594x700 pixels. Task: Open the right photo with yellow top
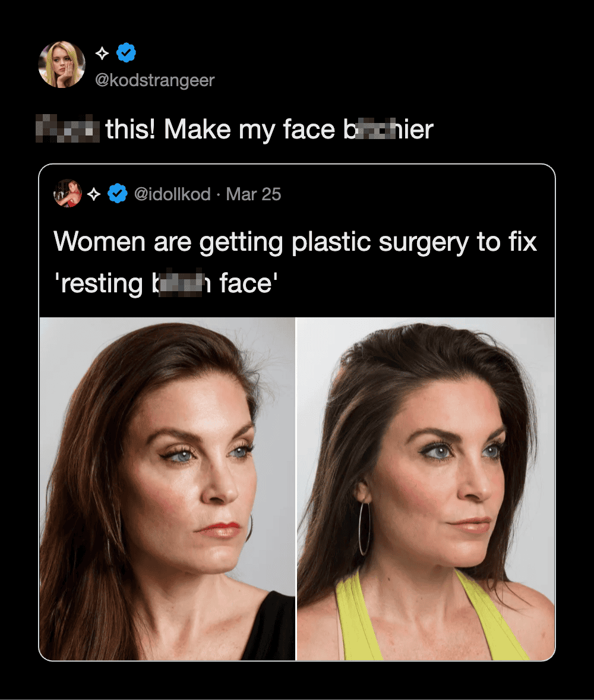pos(425,488)
